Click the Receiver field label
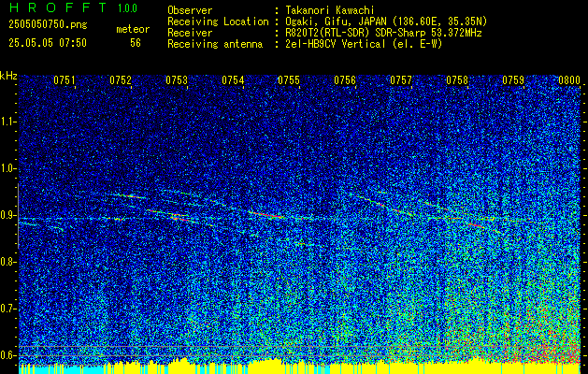 coord(190,33)
